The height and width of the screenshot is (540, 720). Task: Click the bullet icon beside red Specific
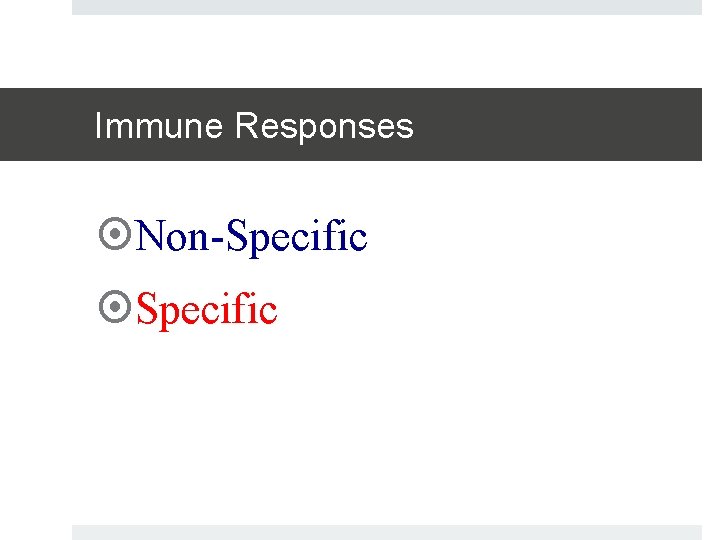click(x=116, y=309)
